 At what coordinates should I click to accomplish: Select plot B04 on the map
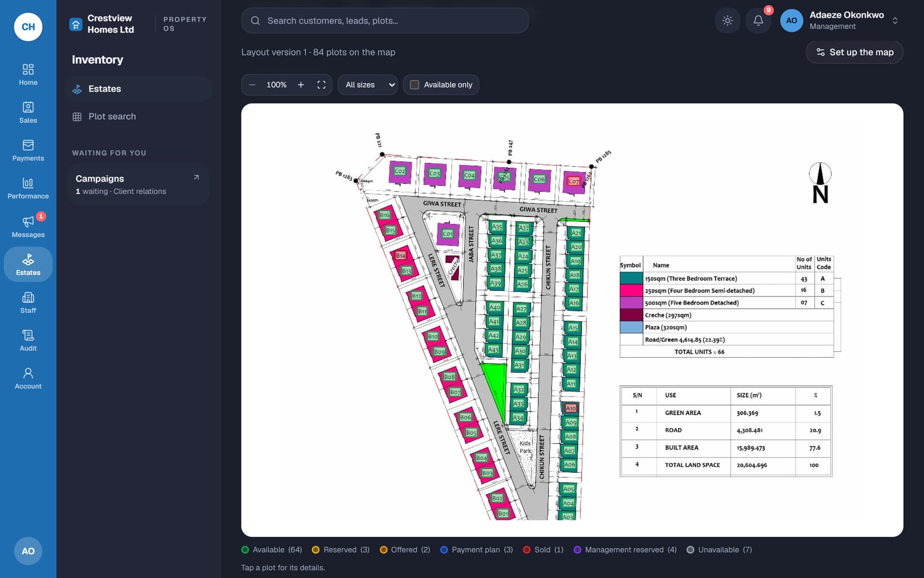pos(482,458)
